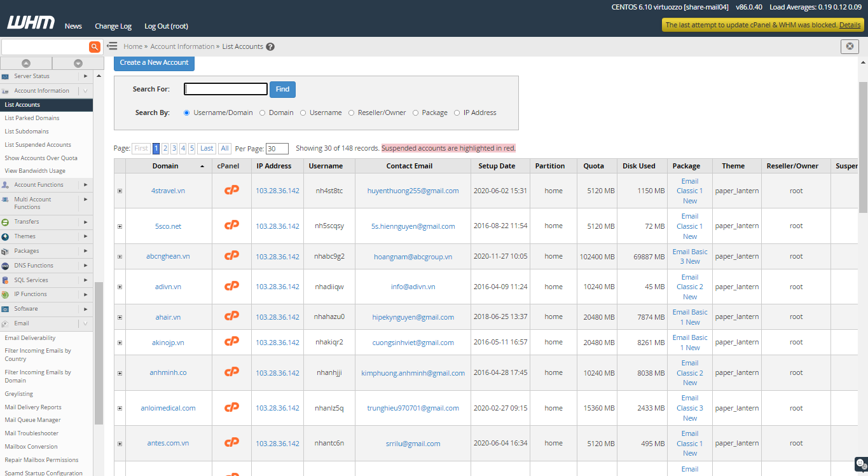The image size is (868, 476).
Task: Select the Domain search radio button
Action: [262, 113]
